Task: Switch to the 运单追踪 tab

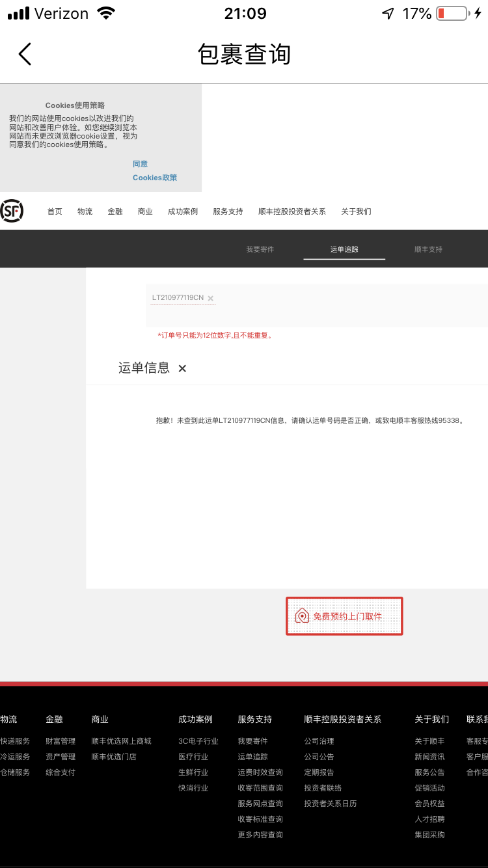Action: 344,249
